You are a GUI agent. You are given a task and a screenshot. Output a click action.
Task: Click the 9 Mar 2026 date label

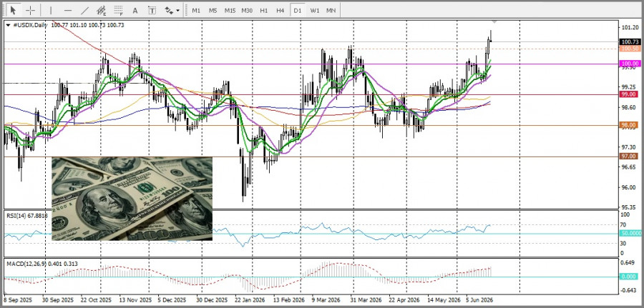tap(326, 300)
